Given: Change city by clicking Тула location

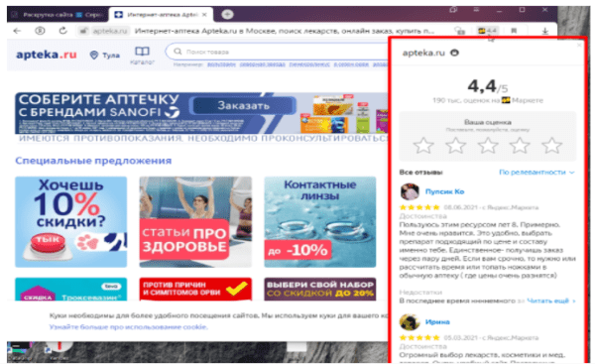Looking at the screenshot, I should [105, 56].
